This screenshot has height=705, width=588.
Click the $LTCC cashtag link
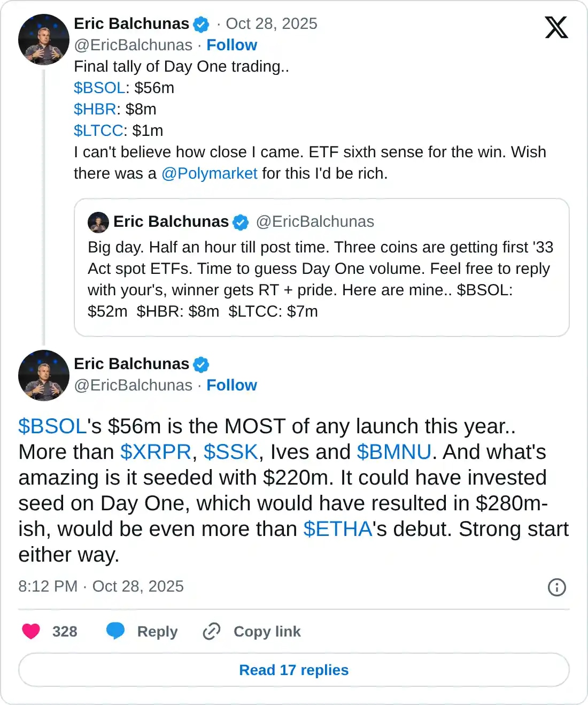(x=97, y=131)
